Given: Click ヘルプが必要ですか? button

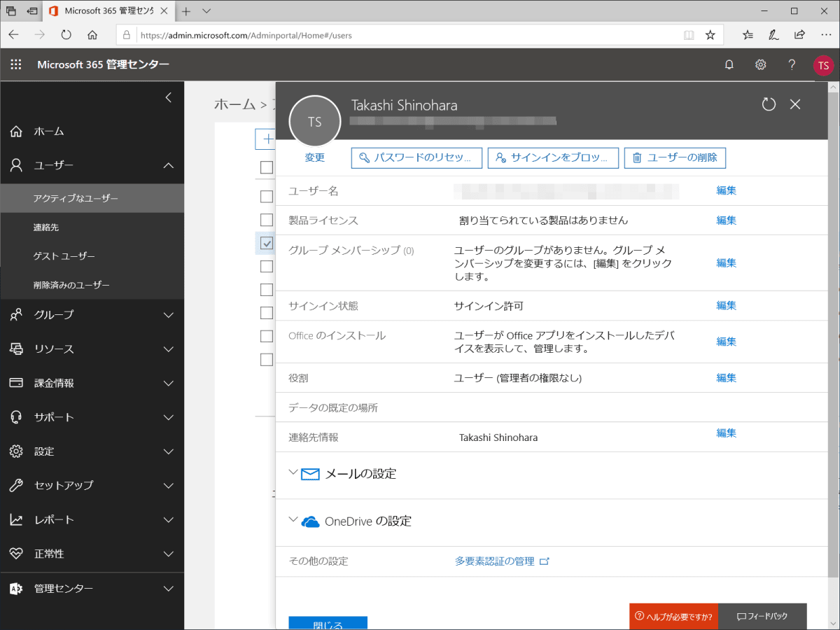Looking at the screenshot, I should (x=673, y=617).
